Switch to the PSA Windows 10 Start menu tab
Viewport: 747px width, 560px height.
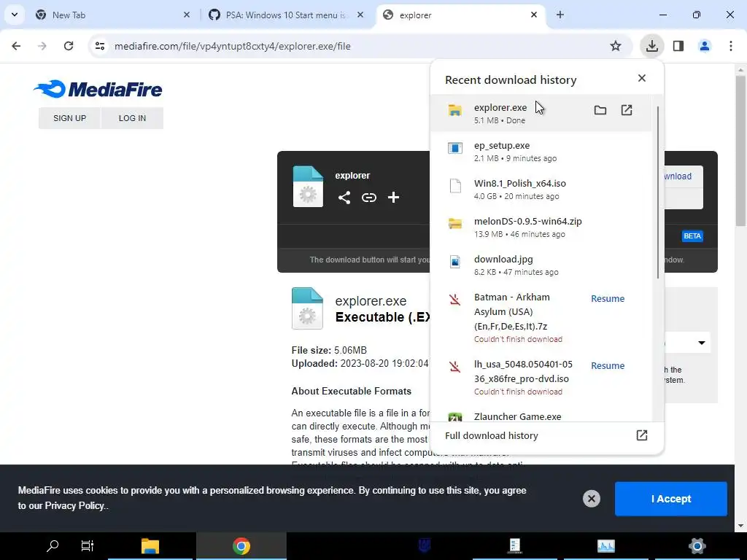(x=286, y=15)
